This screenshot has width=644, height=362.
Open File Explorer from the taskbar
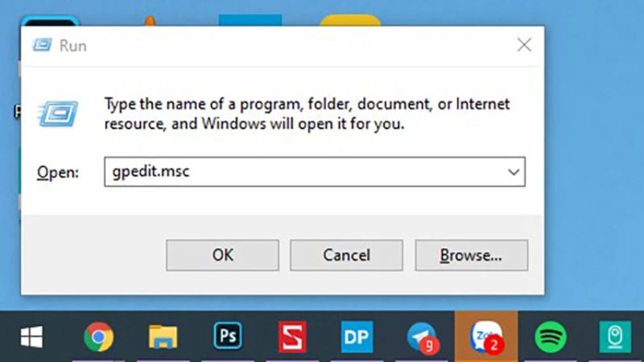pyautogui.click(x=163, y=336)
